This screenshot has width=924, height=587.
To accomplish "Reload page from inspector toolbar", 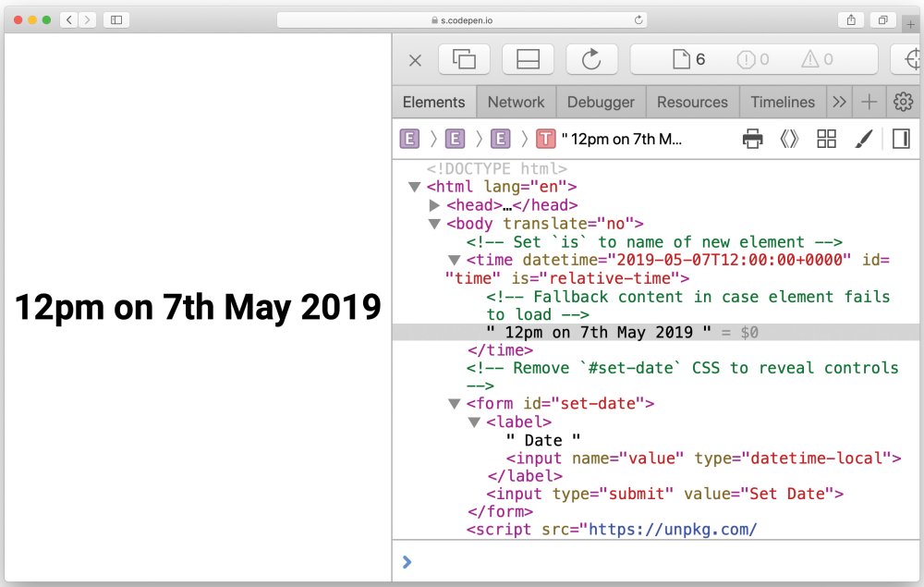I will coord(591,59).
